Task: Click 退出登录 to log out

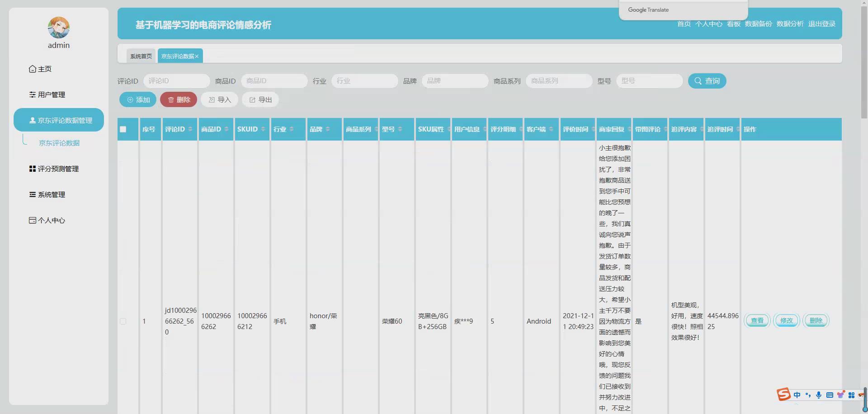Action: 821,24
